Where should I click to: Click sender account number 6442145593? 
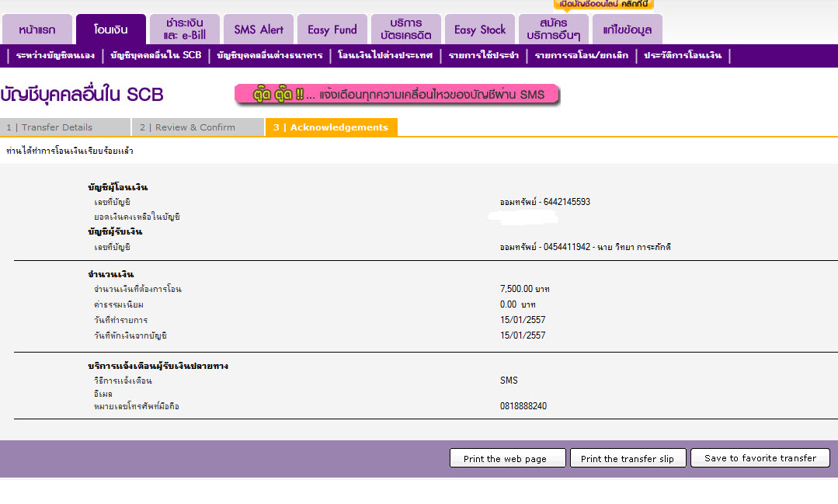[x=566, y=202]
